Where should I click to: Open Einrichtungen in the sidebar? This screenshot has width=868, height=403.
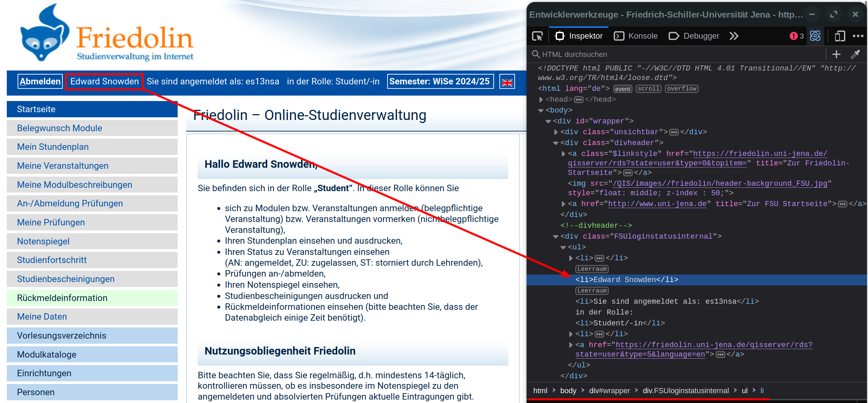click(x=92, y=373)
